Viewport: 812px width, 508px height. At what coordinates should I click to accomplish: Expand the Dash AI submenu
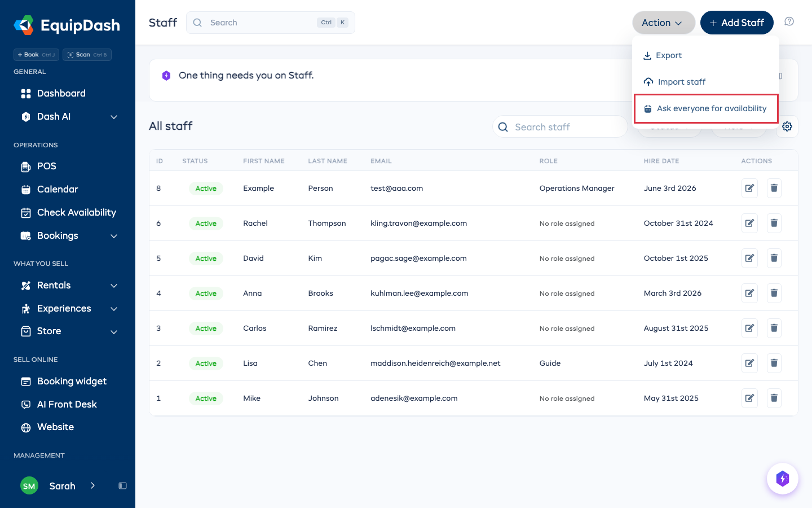coord(114,117)
